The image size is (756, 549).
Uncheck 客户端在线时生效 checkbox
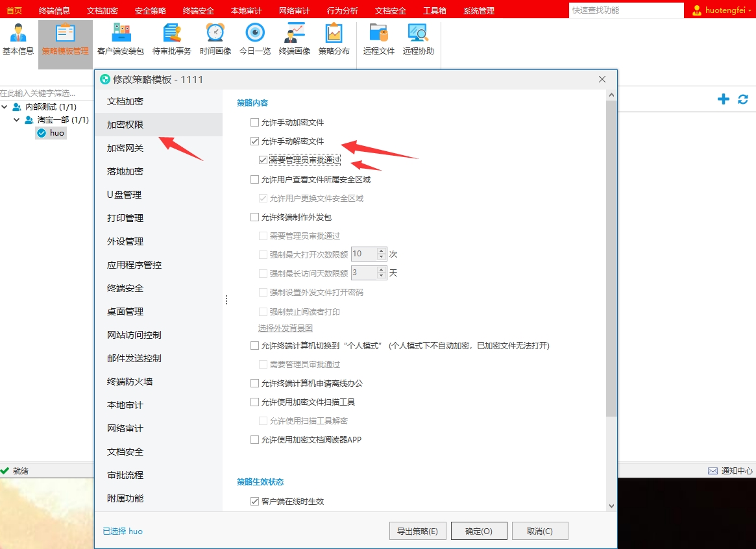pyautogui.click(x=254, y=501)
